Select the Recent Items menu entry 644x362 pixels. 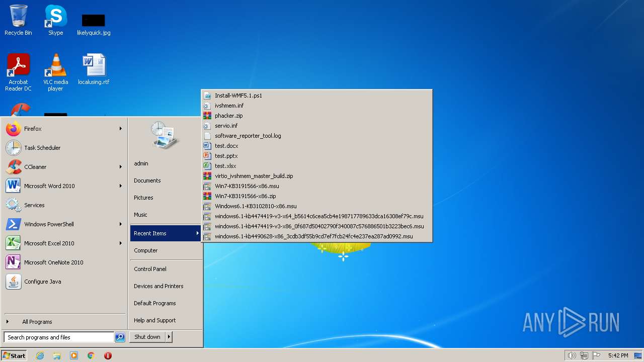165,233
